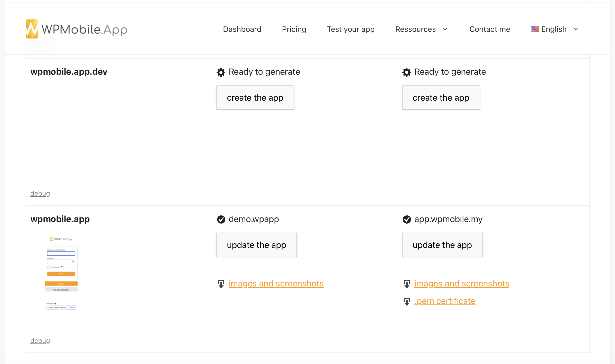Open images and screenshots link under app.wpmobile.my

(x=462, y=283)
